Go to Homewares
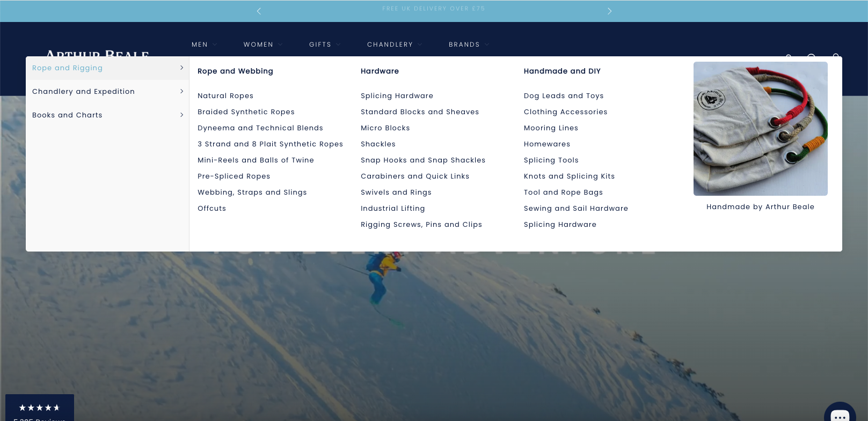 tap(547, 144)
